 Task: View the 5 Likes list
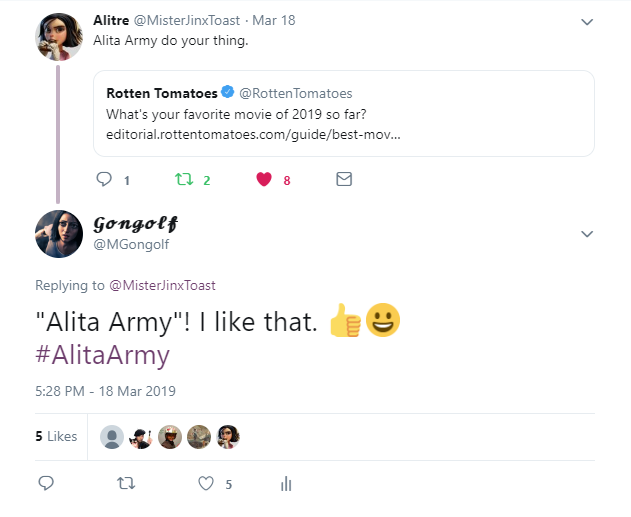56,437
